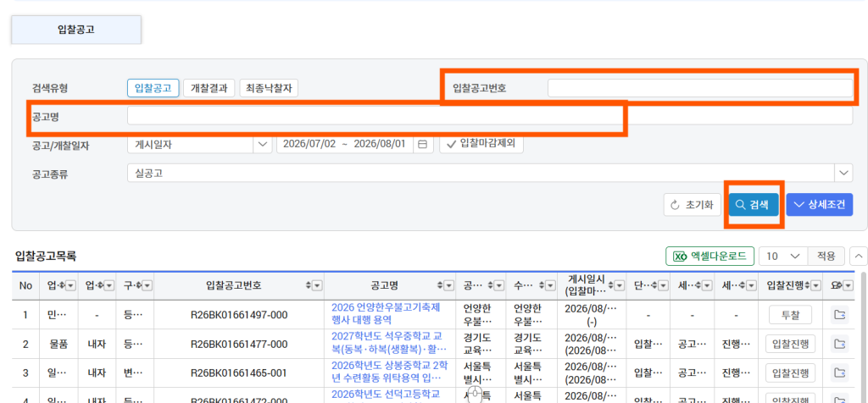This screenshot has height=403, width=868.
Task: Click 변… cell in row 3
Action: coord(135,373)
